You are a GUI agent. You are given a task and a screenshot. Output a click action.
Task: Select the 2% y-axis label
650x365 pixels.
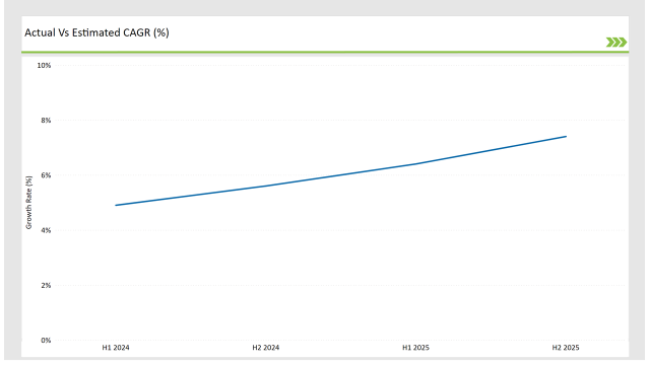46,285
